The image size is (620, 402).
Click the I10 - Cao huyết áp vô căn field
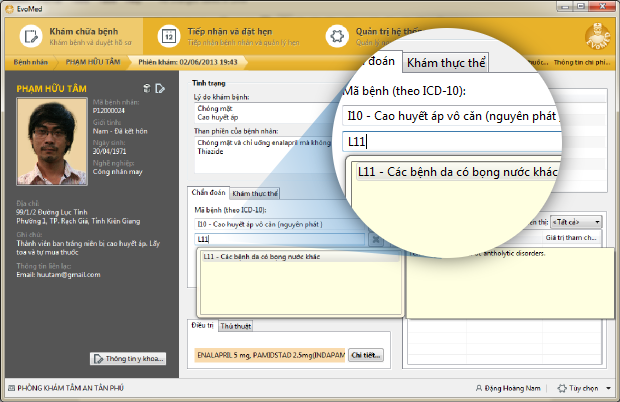coord(280,225)
